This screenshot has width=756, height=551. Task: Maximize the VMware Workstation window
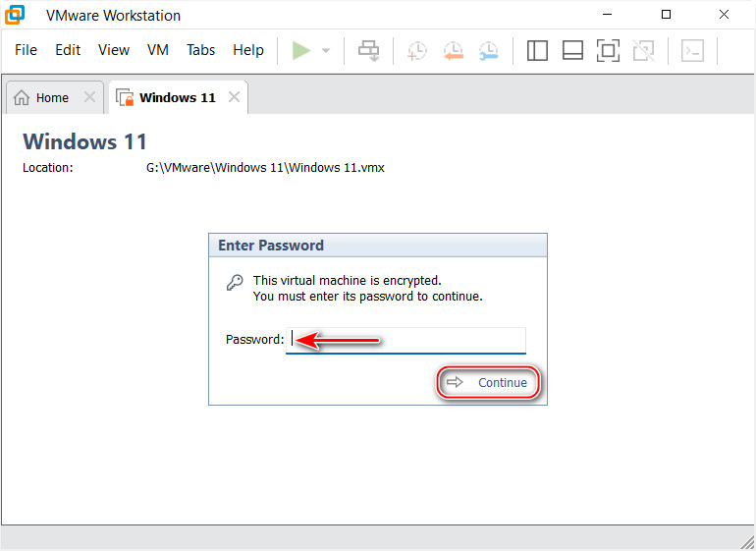666,15
